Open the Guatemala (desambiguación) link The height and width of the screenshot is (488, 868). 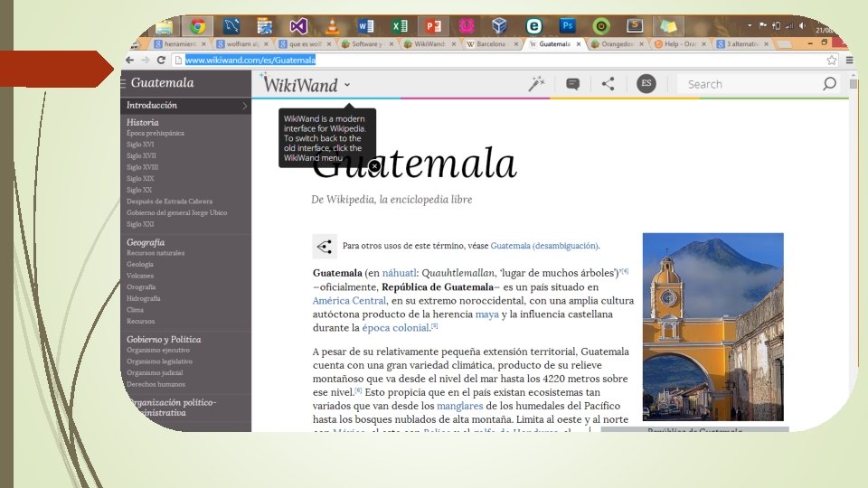[x=544, y=246]
